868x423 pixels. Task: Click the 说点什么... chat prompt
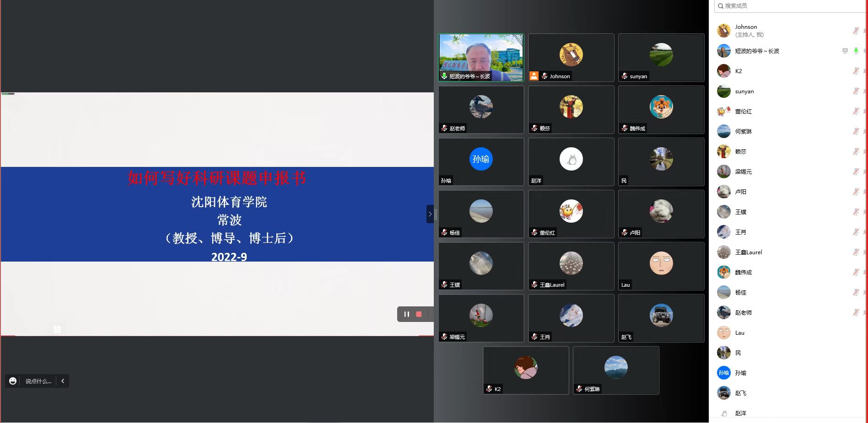[38, 381]
